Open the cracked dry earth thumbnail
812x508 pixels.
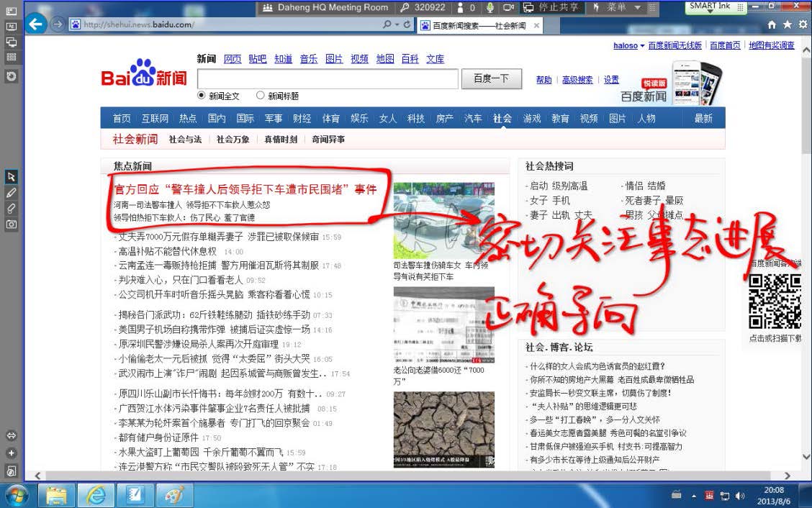(x=444, y=430)
